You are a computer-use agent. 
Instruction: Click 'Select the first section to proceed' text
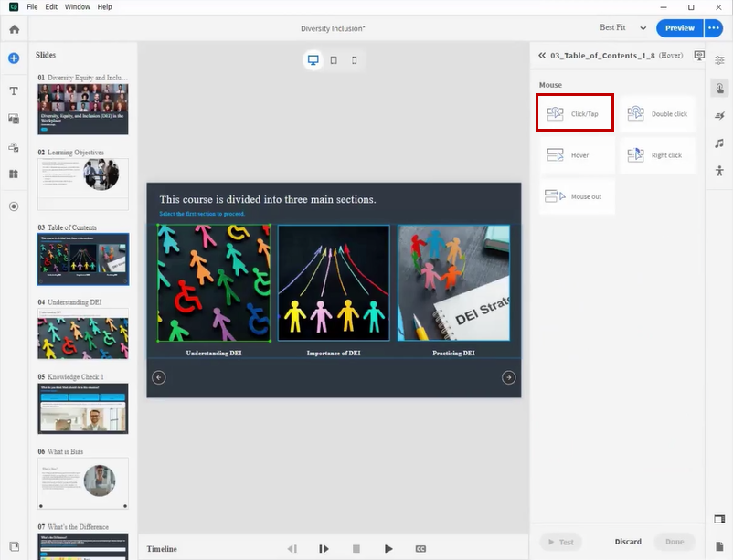202,214
